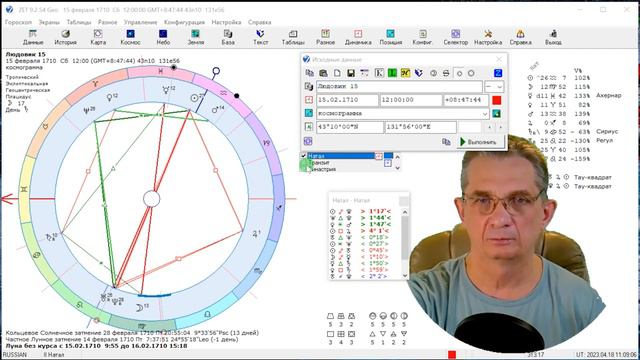Open the Таблицы toolbar icon
Viewport: 640px width, 360px height.
(293, 37)
